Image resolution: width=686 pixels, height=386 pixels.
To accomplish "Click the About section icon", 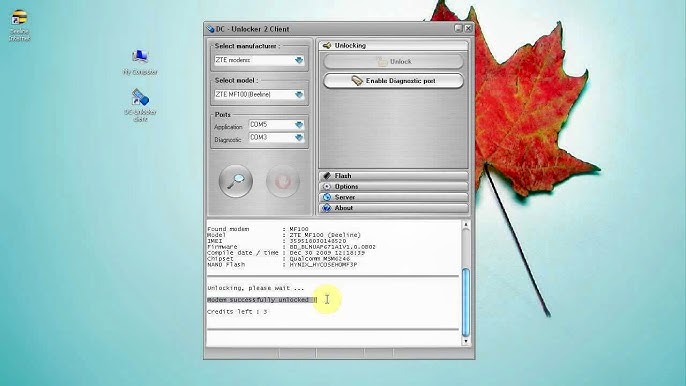I will [326, 208].
